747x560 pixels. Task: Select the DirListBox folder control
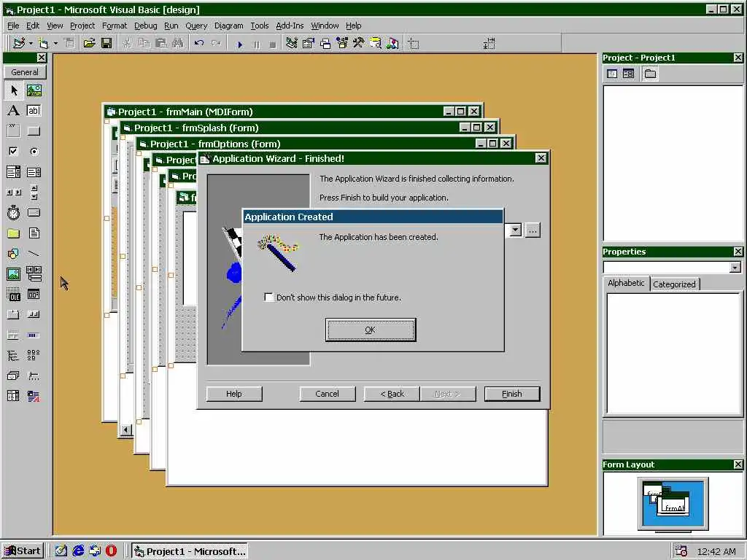point(14,233)
